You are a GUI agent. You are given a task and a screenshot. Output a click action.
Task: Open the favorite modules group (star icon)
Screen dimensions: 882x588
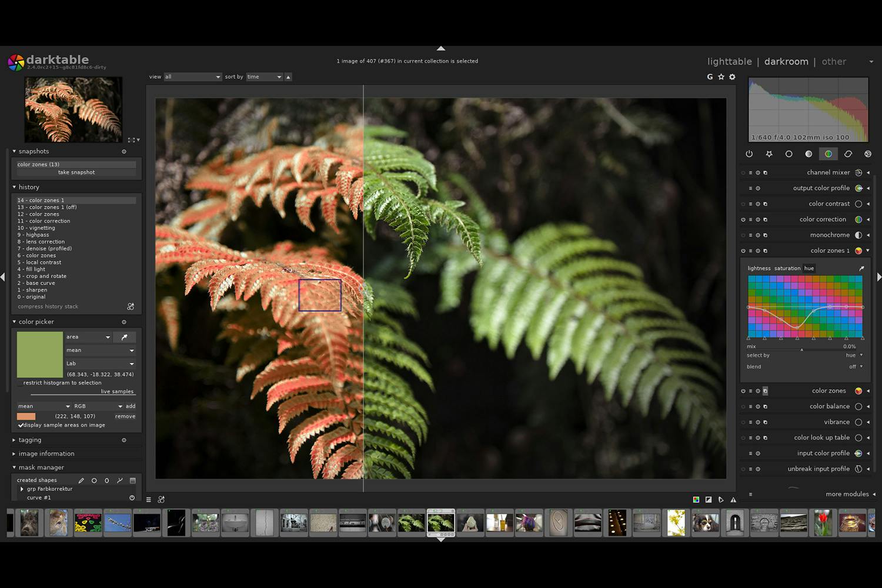(770, 153)
